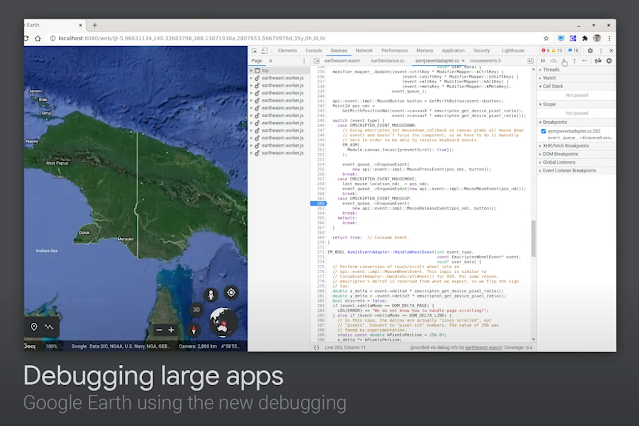Hide the file navigator sidebar

click(x=317, y=61)
